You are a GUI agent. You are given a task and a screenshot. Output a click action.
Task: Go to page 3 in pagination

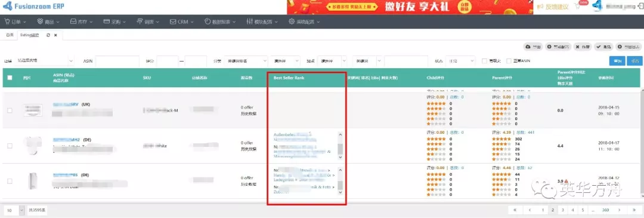(x=563, y=210)
